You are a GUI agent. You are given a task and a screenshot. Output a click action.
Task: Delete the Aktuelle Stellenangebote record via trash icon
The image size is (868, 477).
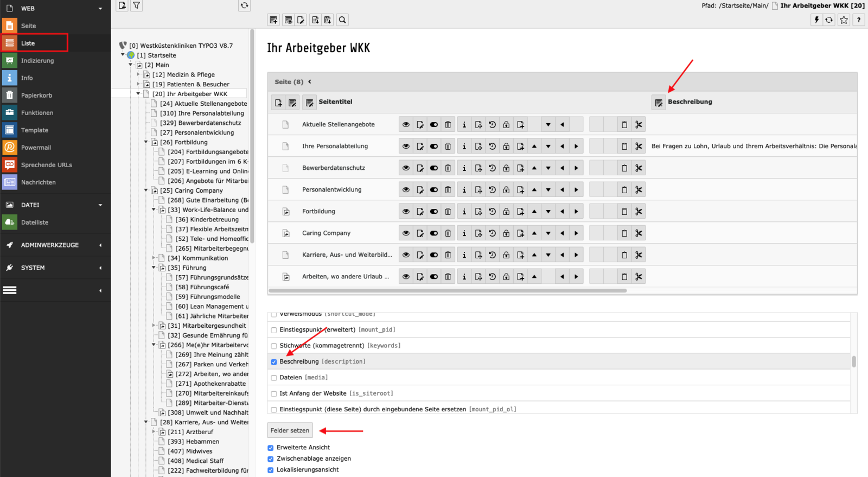(448, 125)
